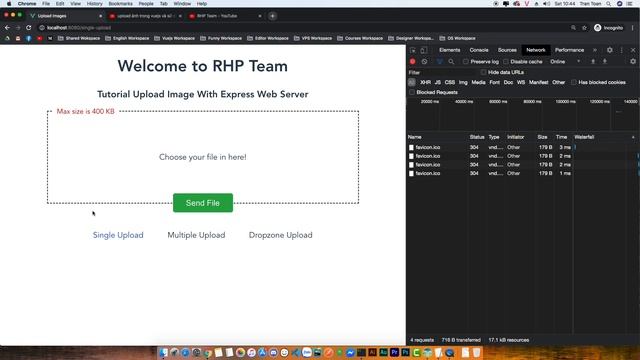Launch Photoshop from the Dock

(x=405, y=352)
